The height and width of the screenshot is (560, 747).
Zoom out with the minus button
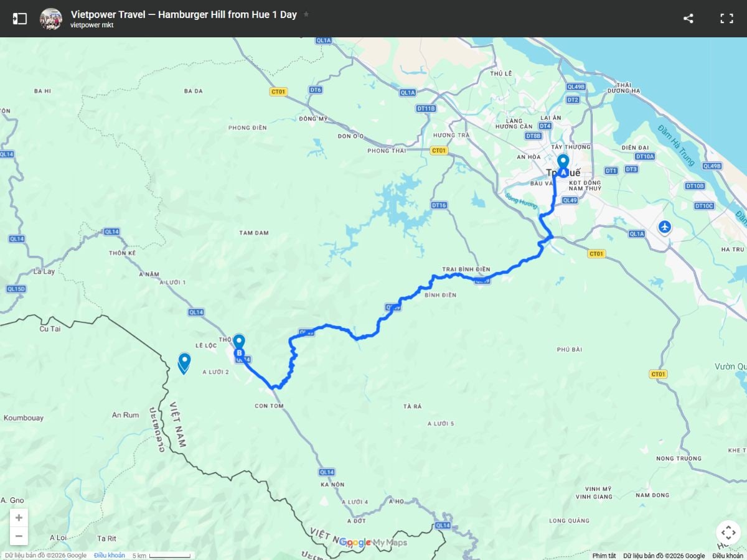19,536
